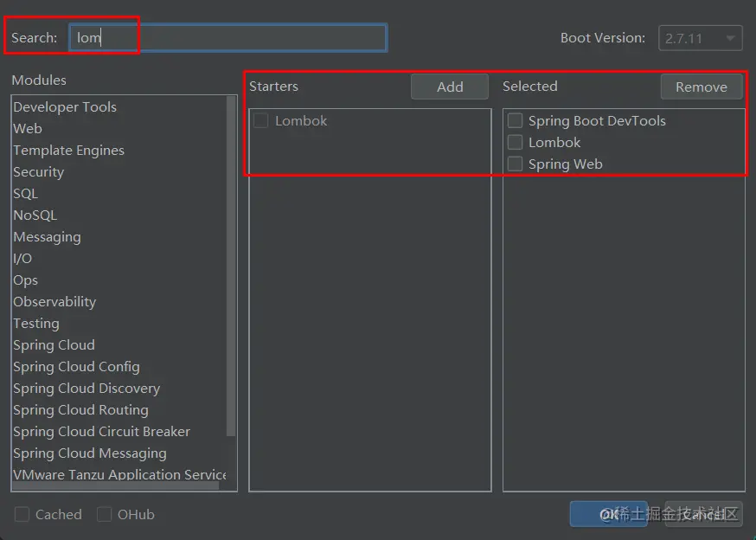Viewport: 756px width, 540px height.
Task: Click the Remove button
Action: click(701, 87)
